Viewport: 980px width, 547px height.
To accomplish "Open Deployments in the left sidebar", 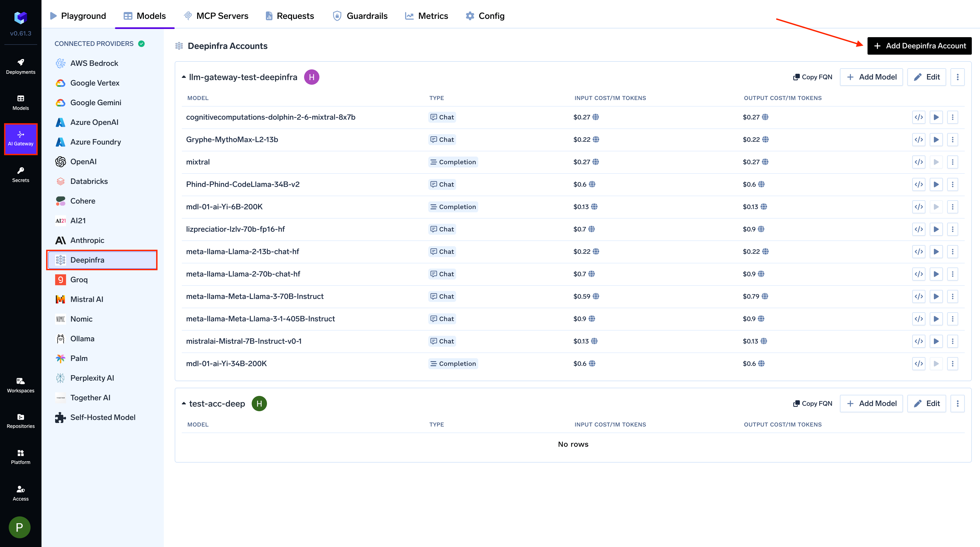I will [x=20, y=67].
